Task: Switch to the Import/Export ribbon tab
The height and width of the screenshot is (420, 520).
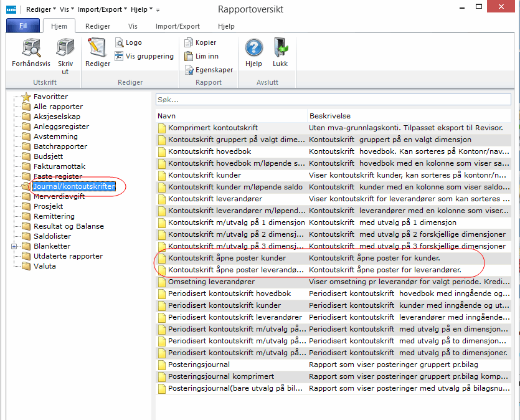Action: 177,27
